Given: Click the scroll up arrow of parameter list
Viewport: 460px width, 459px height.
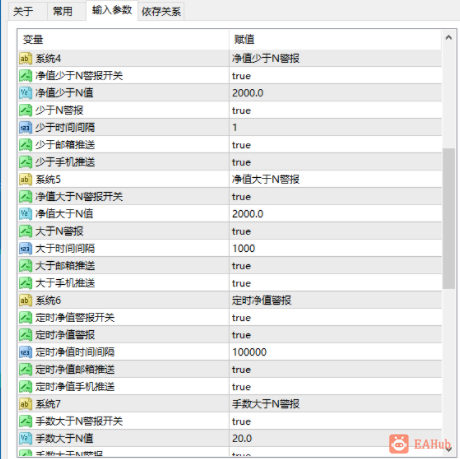Looking at the screenshot, I should pos(449,38).
